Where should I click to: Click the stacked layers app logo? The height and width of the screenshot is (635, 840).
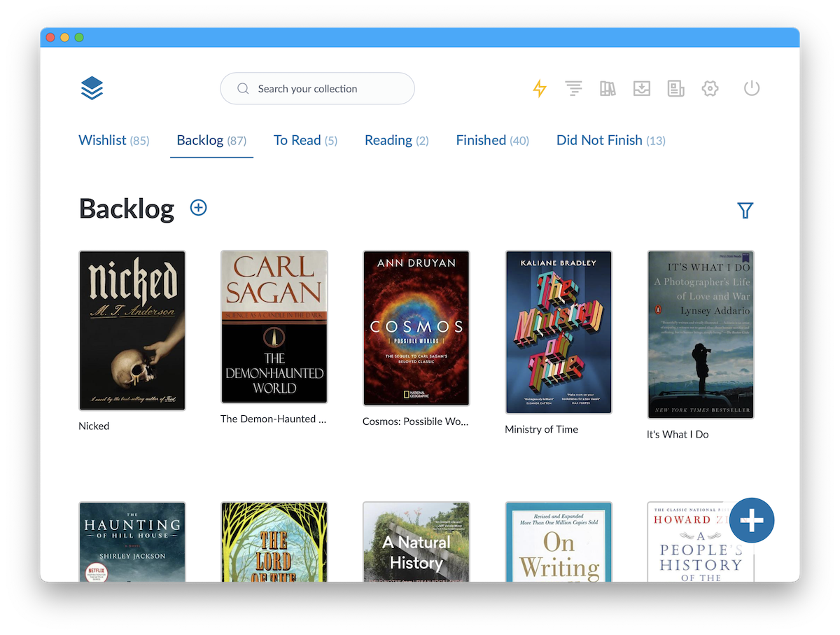[x=92, y=88]
